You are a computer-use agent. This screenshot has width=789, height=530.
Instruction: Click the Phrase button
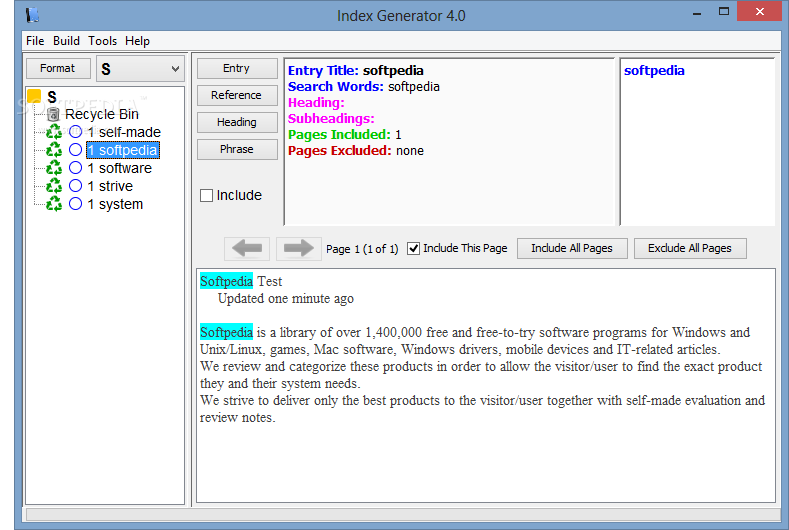pyautogui.click(x=237, y=149)
